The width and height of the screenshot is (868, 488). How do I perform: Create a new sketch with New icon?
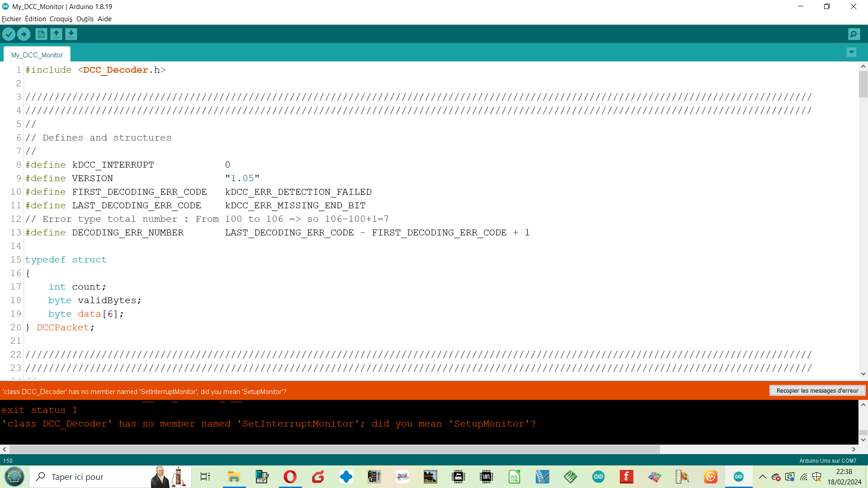coord(41,34)
